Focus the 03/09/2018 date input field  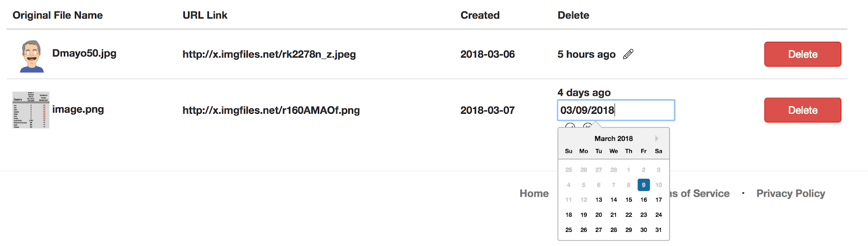pos(616,110)
